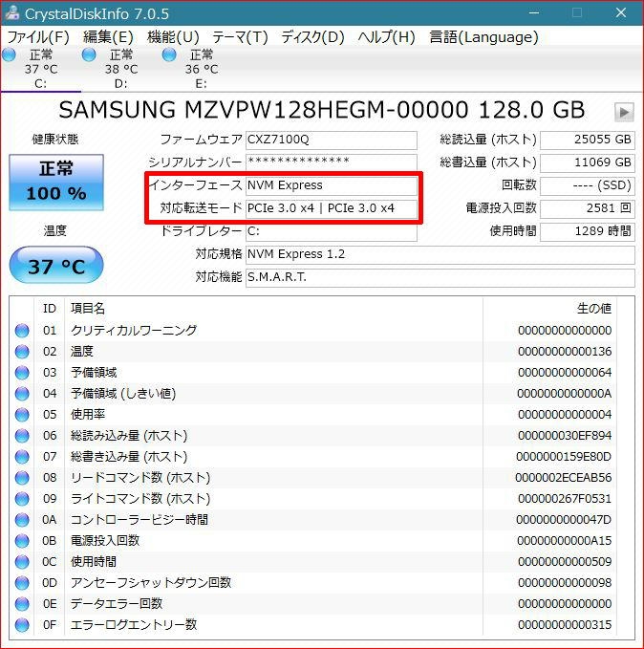644x649 pixels.
Task: Click raw value 000000267F0531
Action: (x=565, y=498)
